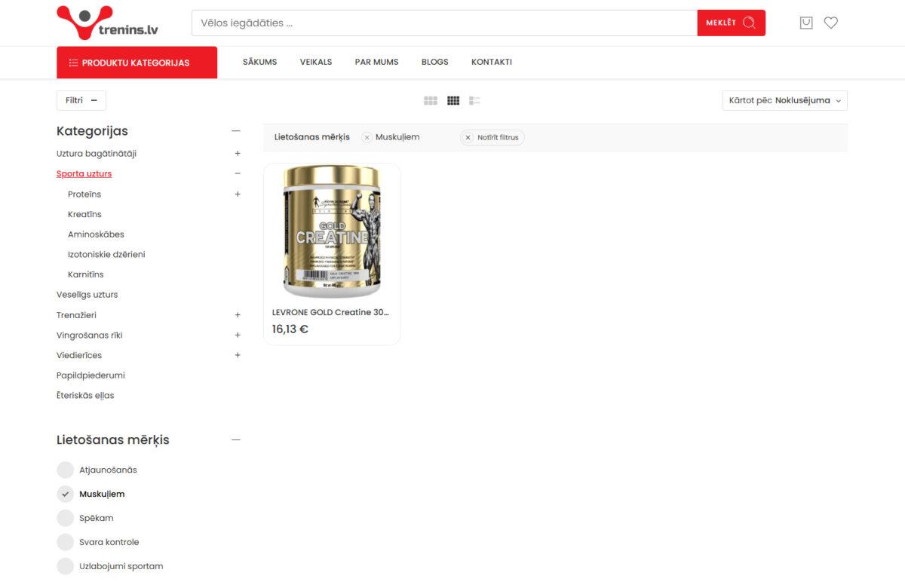Go to the KONTAKTI page

pyautogui.click(x=492, y=62)
